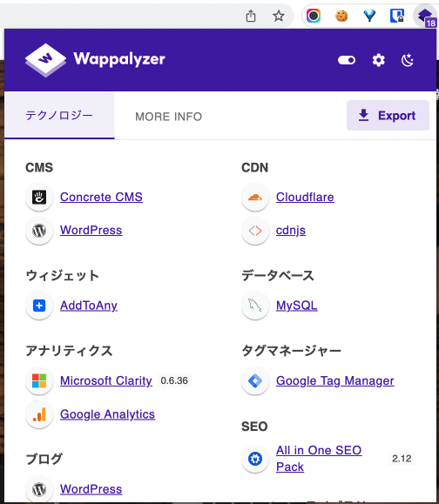
Task: Click the Google Tag Manager icon
Action: pos(255,381)
